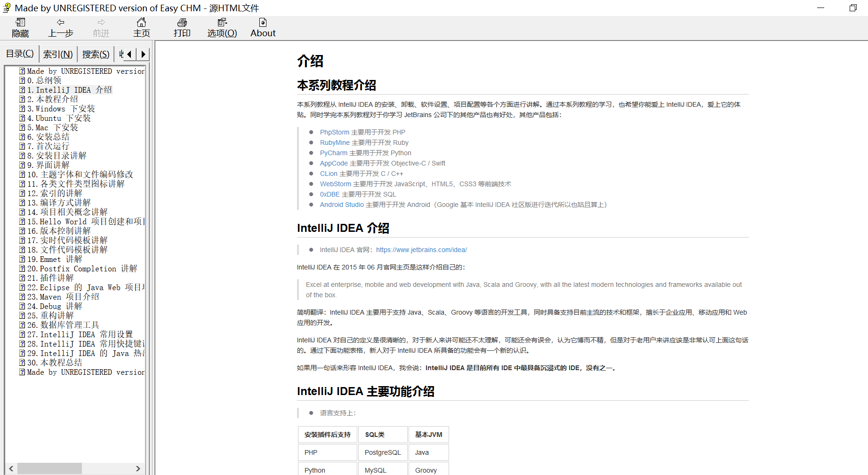Switch to the 索引(N) index tab

click(x=58, y=55)
